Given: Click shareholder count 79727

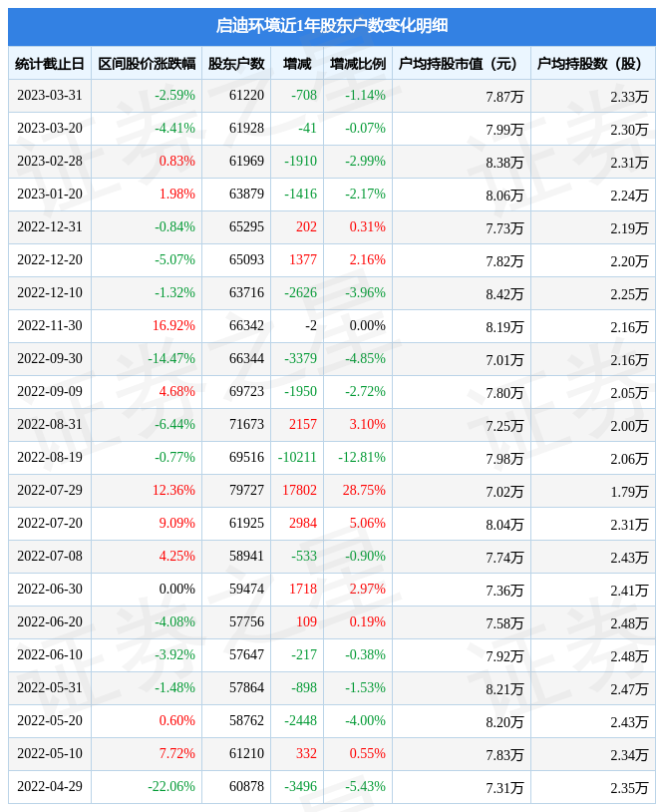Looking at the screenshot, I should (246, 490).
